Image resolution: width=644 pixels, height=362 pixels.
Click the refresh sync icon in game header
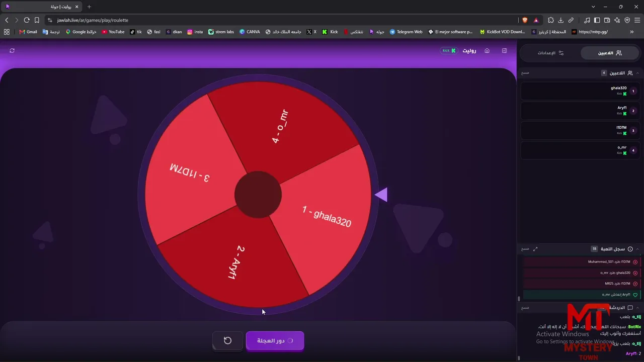pos(12,51)
